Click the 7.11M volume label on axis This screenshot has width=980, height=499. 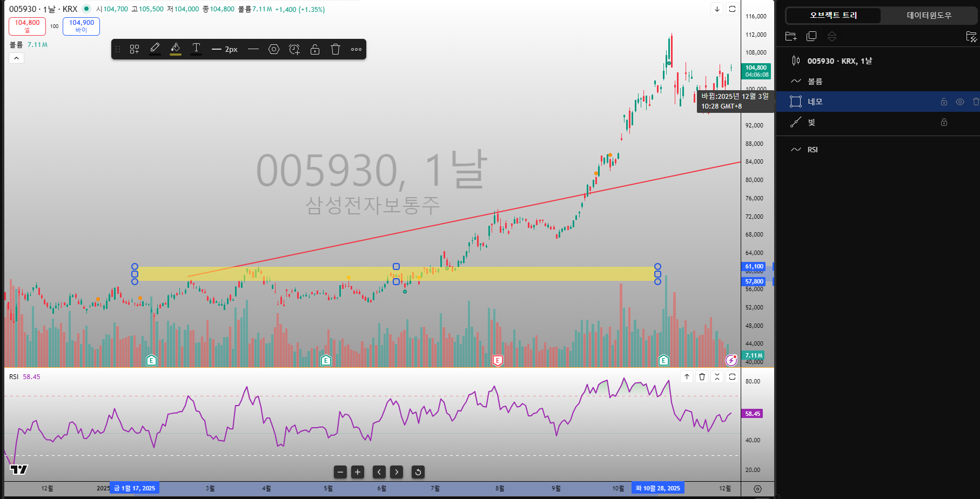point(754,355)
